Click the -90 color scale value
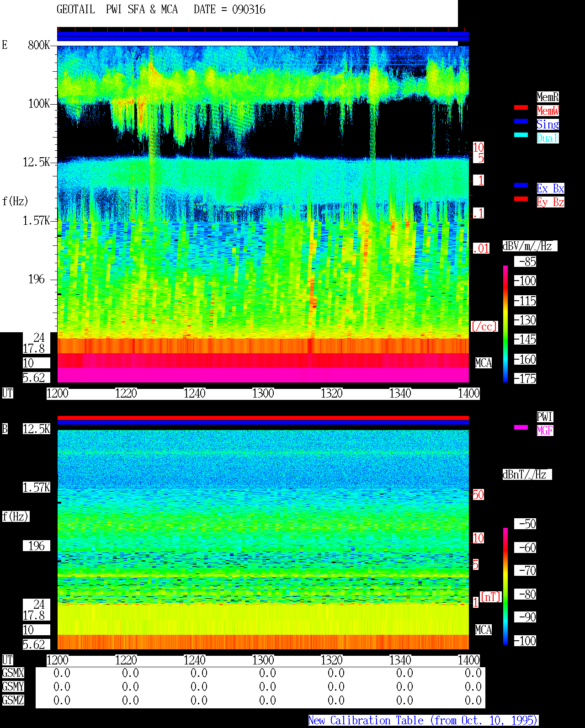585x728 pixels. tap(526, 617)
